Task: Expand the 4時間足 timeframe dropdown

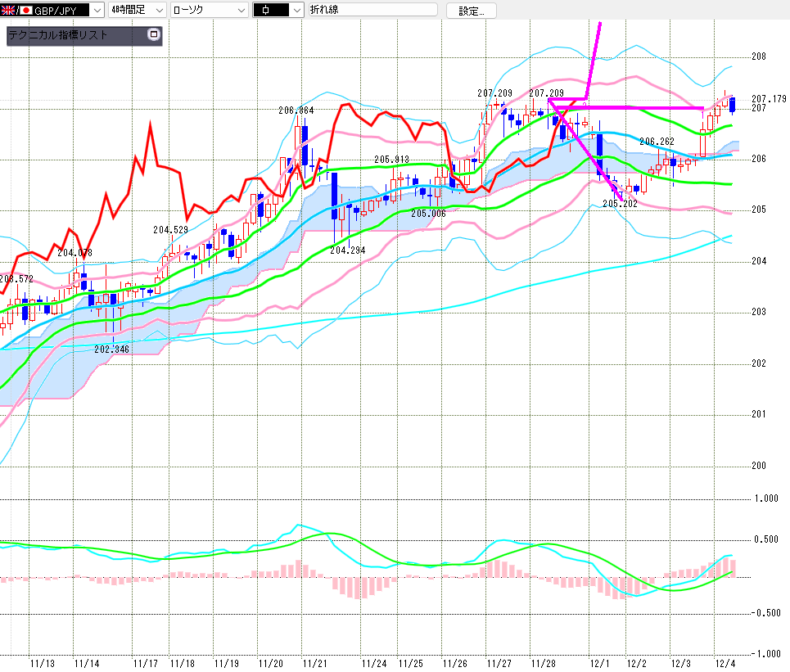Action: click(x=159, y=11)
